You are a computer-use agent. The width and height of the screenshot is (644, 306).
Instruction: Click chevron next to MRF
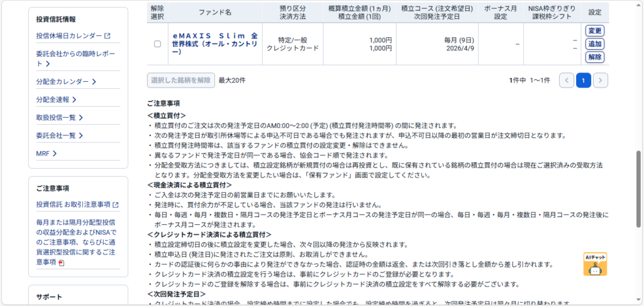point(55,153)
